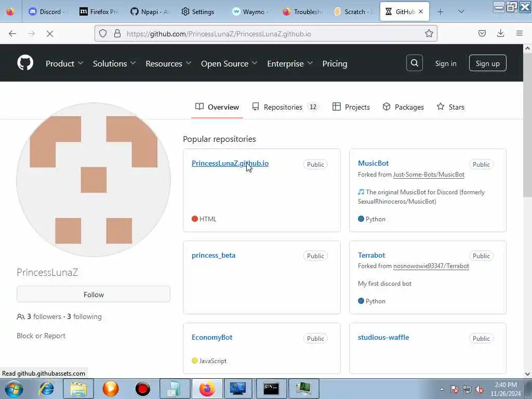Open the GitHub search icon button
The image size is (532, 399).
point(414,63)
